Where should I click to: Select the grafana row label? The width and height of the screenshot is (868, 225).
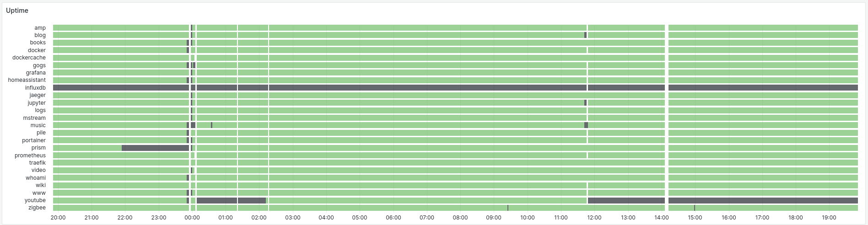[x=36, y=73]
